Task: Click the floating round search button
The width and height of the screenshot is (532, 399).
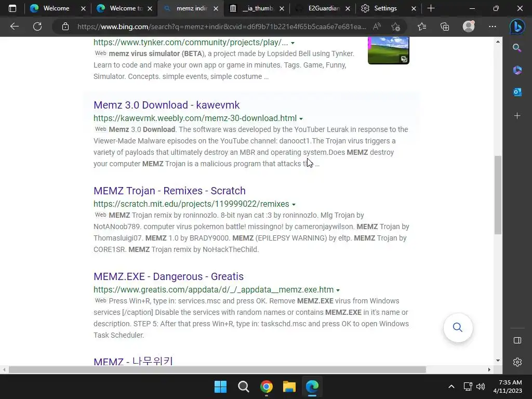Action: pos(458,327)
